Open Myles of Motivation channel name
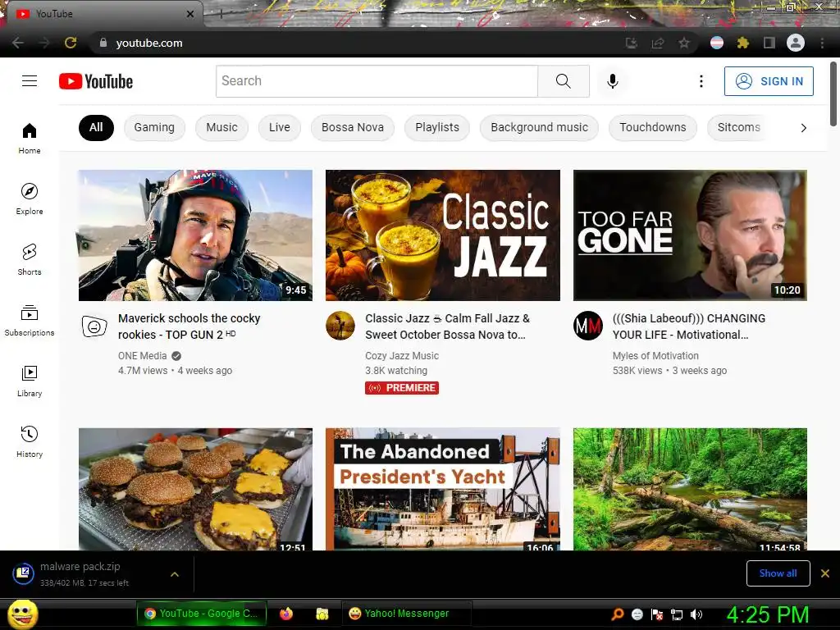The image size is (840, 630). [x=655, y=356]
